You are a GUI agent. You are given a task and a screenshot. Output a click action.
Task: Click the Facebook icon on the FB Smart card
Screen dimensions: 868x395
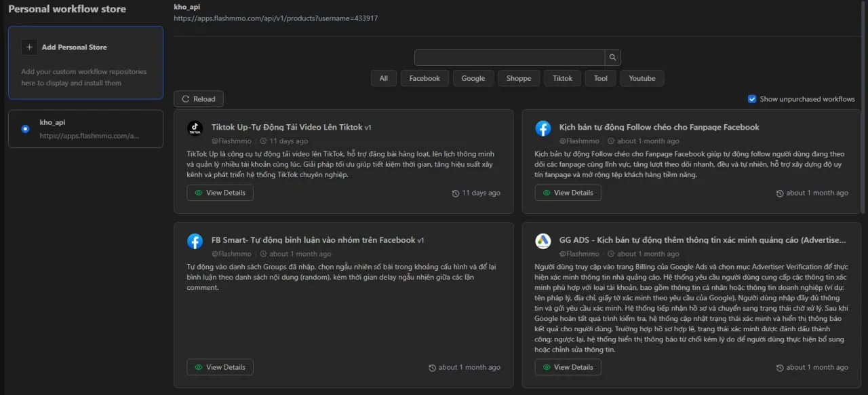(x=195, y=241)
